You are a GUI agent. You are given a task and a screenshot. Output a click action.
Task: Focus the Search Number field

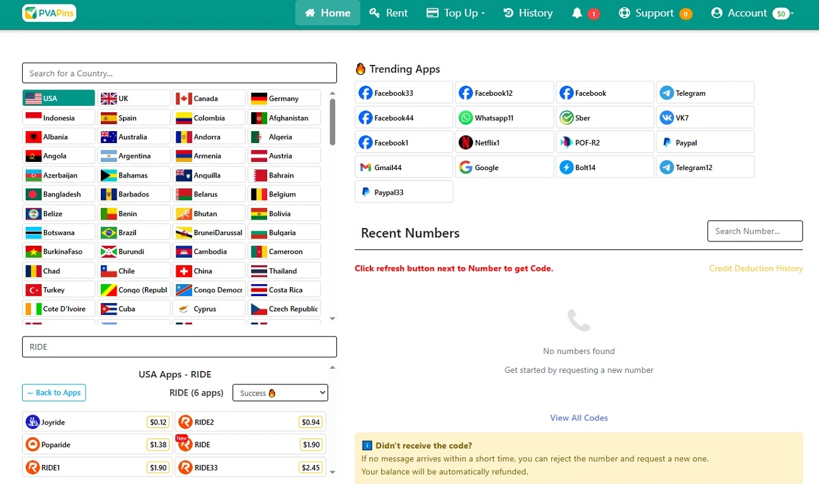[x=755, y=231]
